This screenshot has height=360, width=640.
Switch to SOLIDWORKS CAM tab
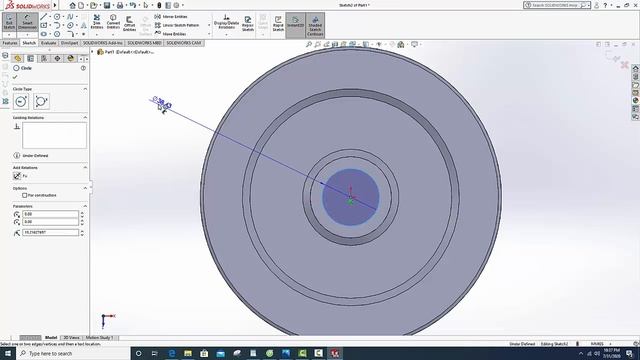(184, 43)
